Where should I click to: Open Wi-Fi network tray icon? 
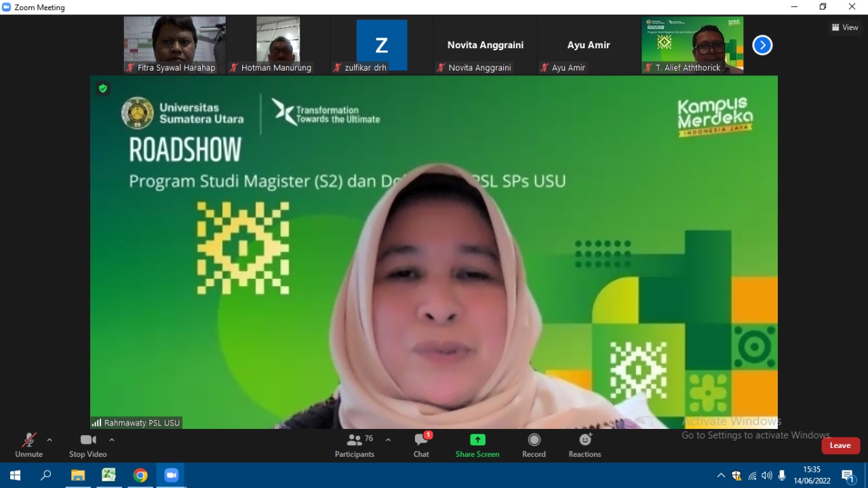point(752,476)
